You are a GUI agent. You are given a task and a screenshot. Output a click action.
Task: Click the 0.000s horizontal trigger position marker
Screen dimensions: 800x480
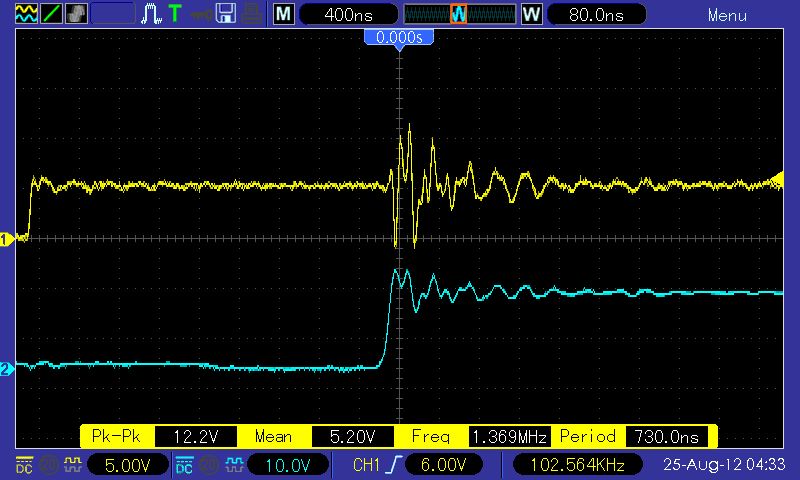point(399,39)
